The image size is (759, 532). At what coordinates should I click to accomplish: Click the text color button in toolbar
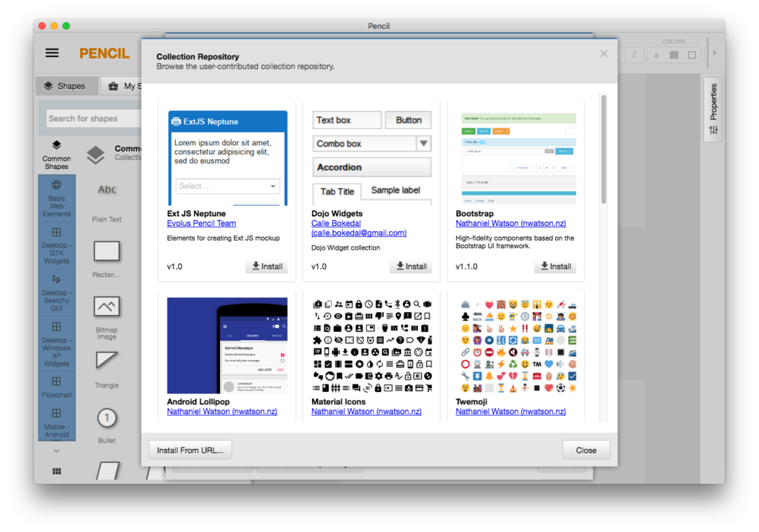[x=657, y=55]
